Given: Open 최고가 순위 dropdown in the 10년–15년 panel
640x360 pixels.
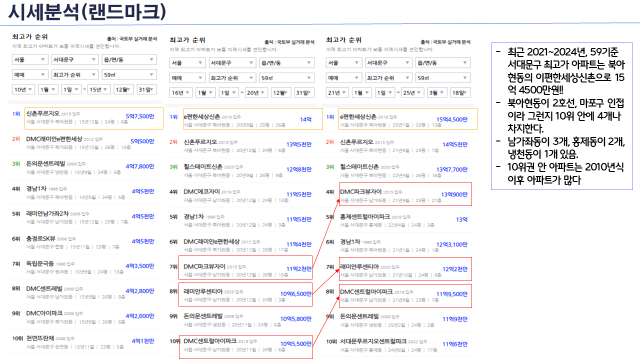Looking at the screenshot, I should 74,75.
